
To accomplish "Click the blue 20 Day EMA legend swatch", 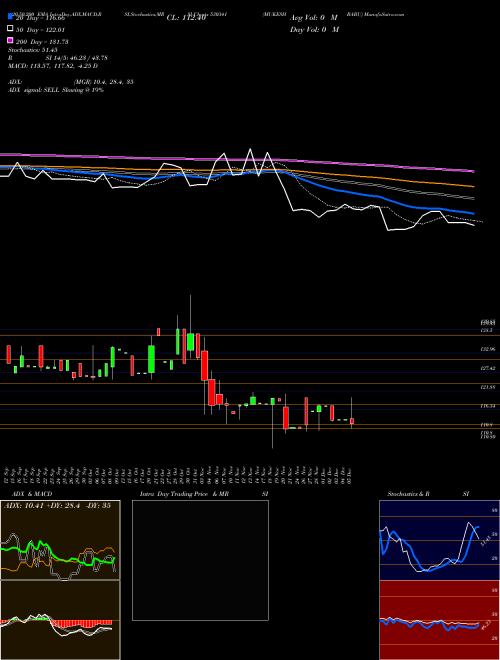I will pos(11,17).
